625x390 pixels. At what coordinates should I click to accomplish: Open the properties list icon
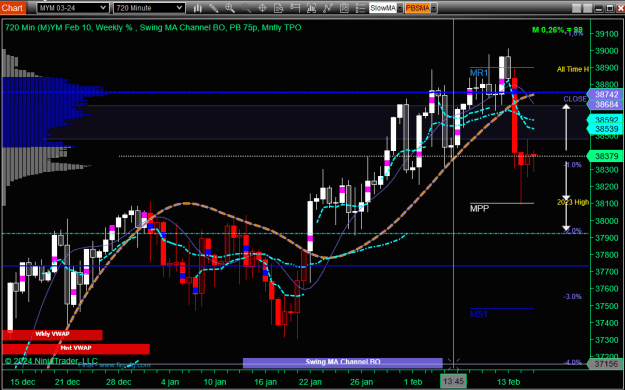tap(360, 8)
